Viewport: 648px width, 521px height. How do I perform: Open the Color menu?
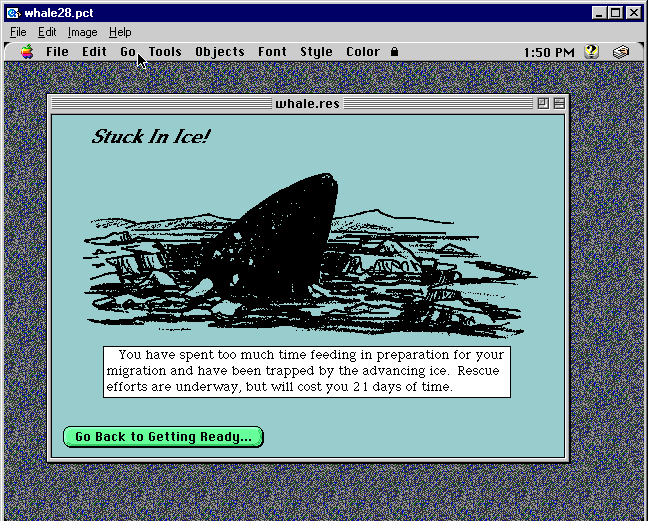click(363, 52)
